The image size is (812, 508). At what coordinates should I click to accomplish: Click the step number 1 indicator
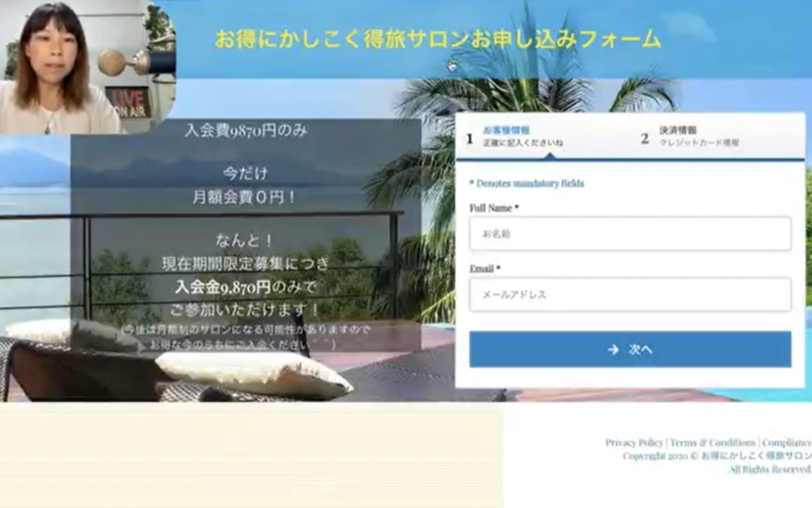(x=470, y=138)
